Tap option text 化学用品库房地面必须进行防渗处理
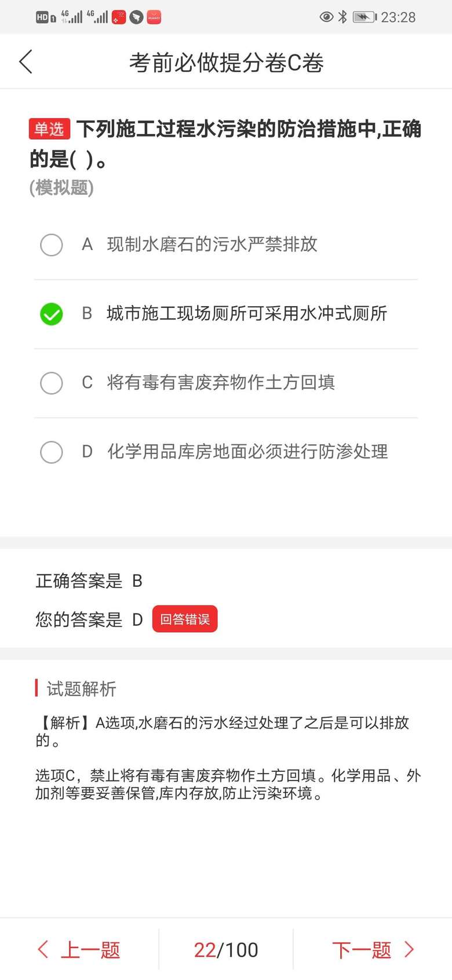452x980 pixels. point(247,452)
